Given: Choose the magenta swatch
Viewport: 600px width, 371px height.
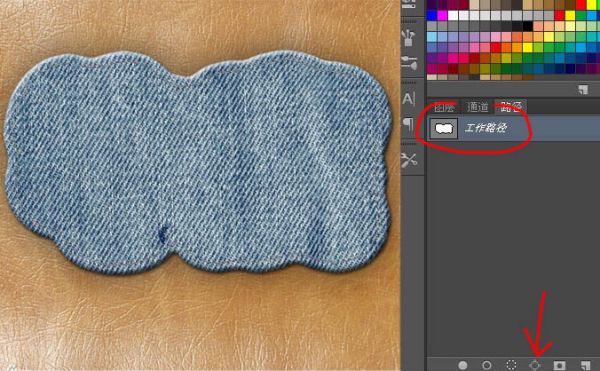Looking at the screenshot, I should (442, 15).
